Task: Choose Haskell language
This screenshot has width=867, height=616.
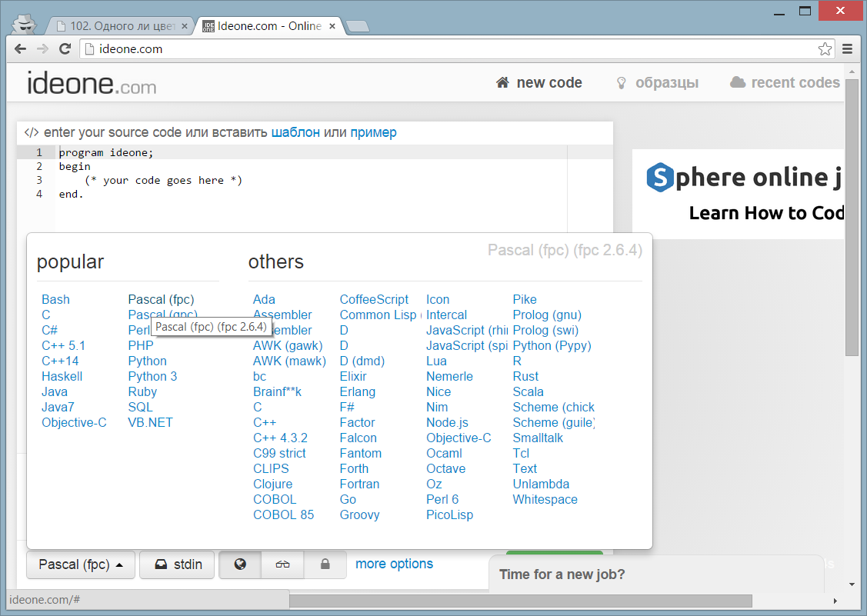Action: [x=62, y=377]
